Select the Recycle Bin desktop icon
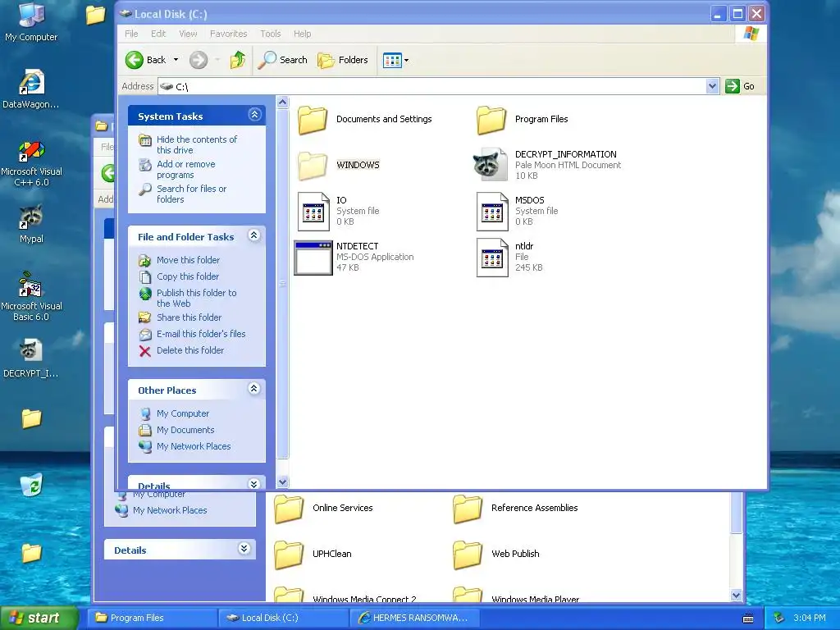The width and height of the screenshot is (840, 630). click(x=31, y=484)
